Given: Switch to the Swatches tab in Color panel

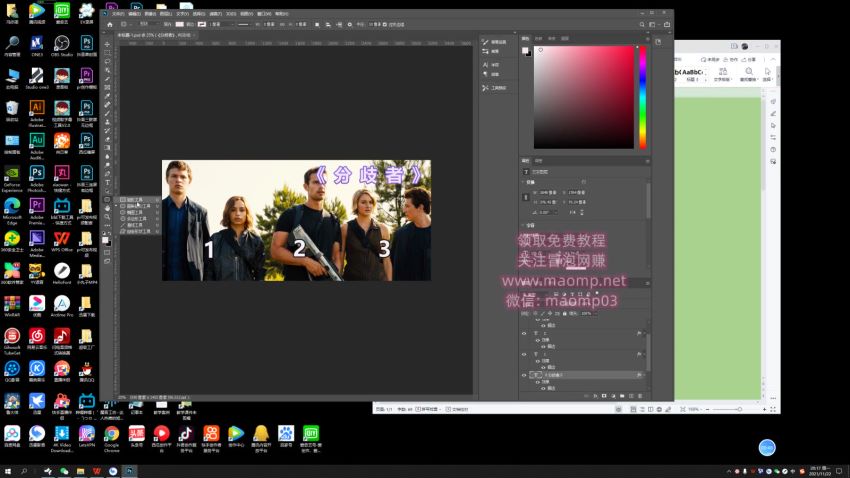Looking at the screenshot, I should point(538,38).
